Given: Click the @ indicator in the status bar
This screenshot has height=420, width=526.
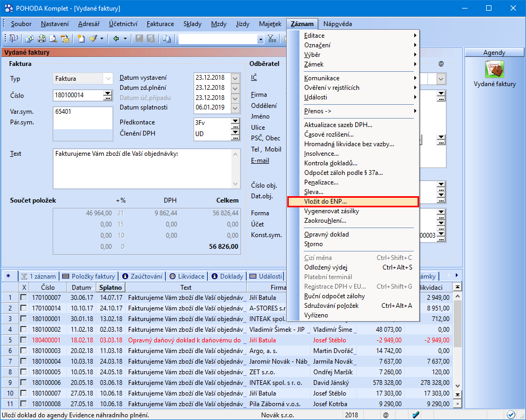Looking at the screenshot, I should pos(386,415).
